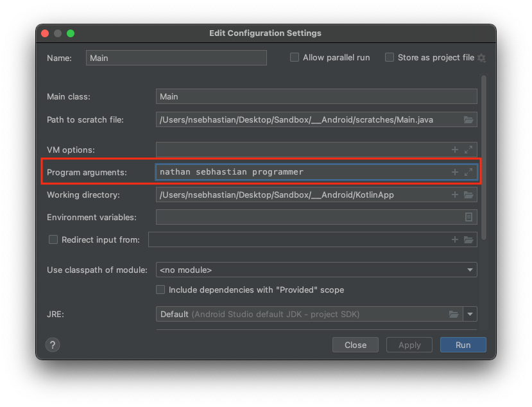Viewport: 532px width, 407px height.
Task: Expand the VM options field
Action: pyautogui.click(x=468, y=150)
